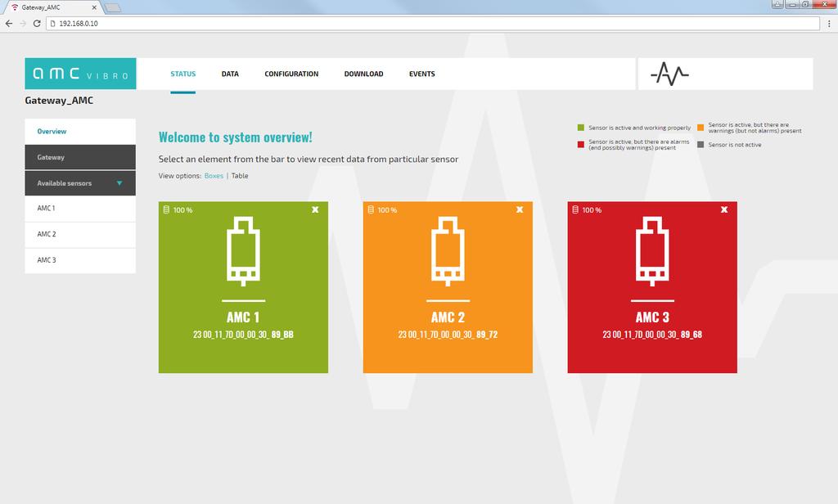
Task: Open the DATA tab
Action: [230, 74]
